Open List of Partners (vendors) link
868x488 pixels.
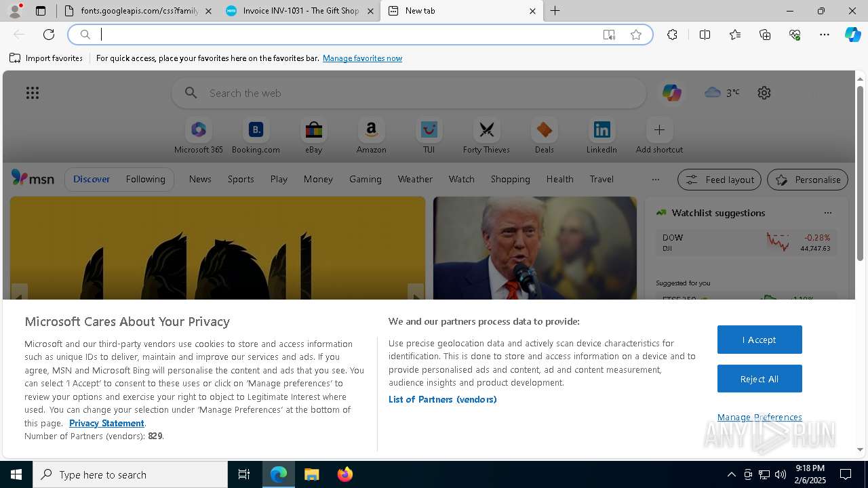443,399
